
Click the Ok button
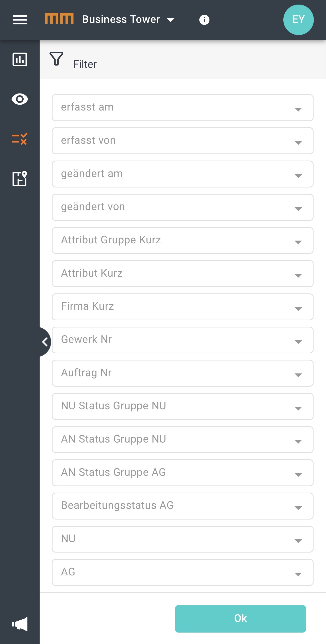click(x=240, y=619)
